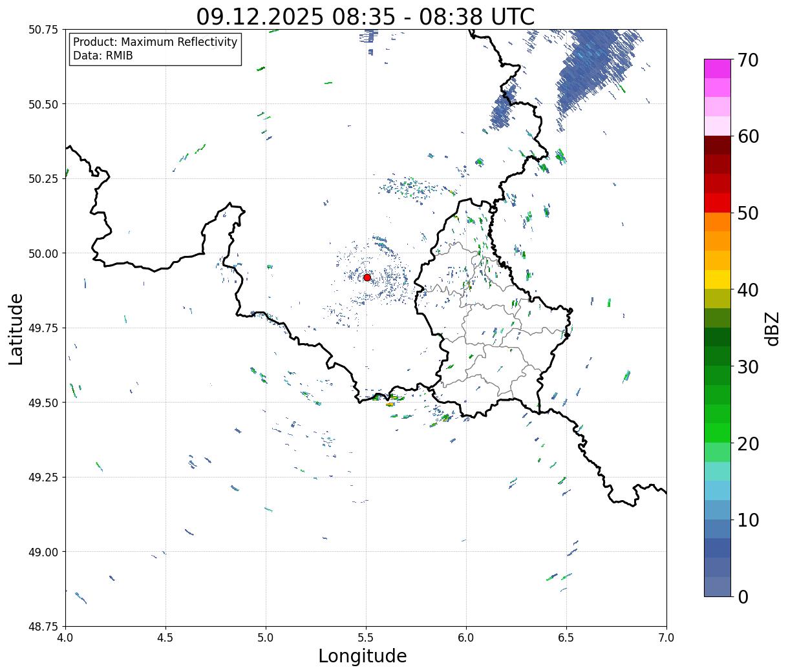Click the longitude tick label 6.5
The height and width of the screenshot is (672, 788).
click(566, 637)
